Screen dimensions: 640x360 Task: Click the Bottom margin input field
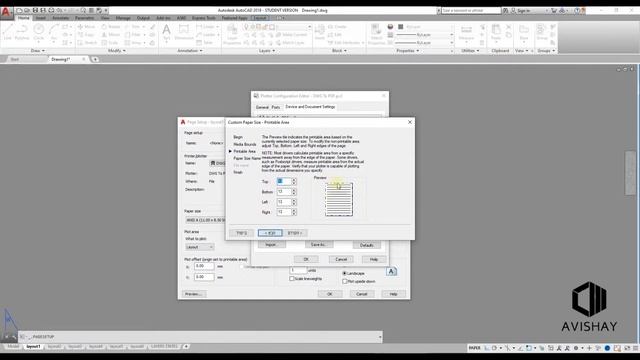(284, 192)
